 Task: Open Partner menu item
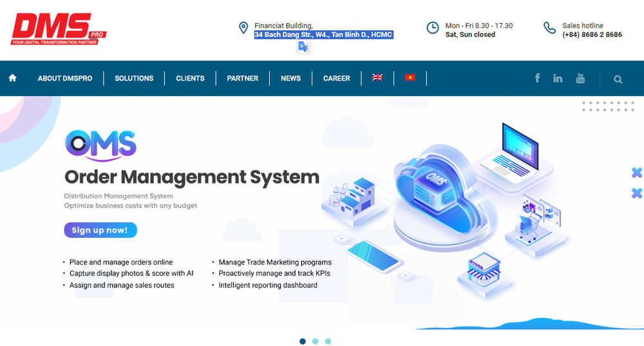243,78
